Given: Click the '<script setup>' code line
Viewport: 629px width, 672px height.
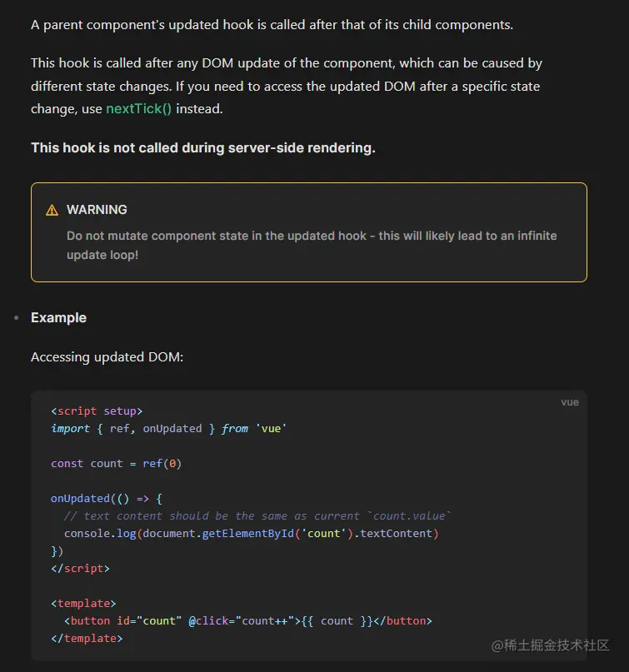Looking at the screenshot, I should click(x=97, y=411).
